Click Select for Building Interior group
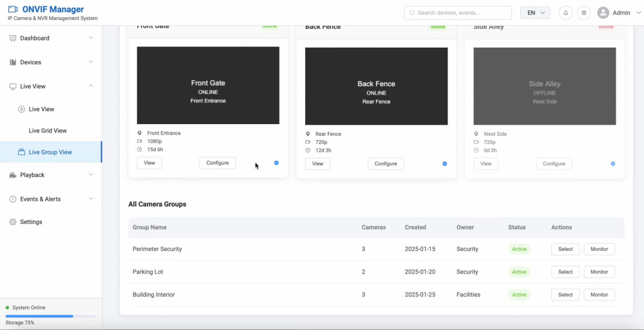 (x=565, y=295)
